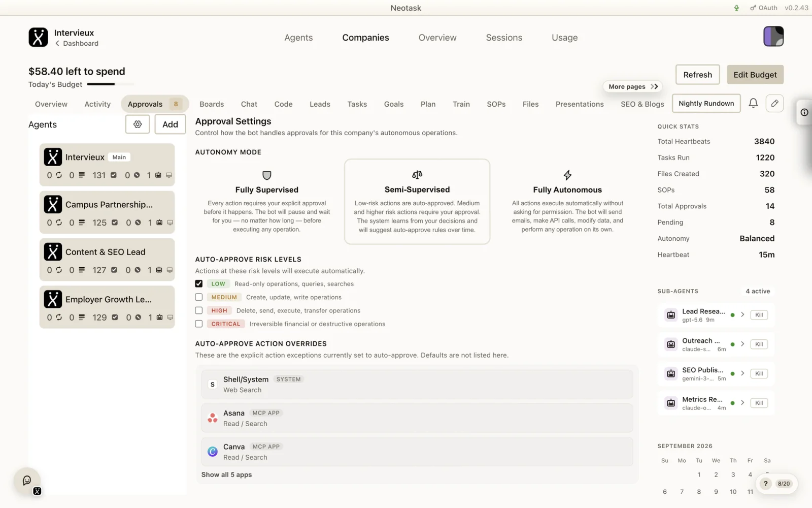The width and height of the screenshot is (812, 508).
Task: Enable the CRITICAL risk level checkbox
Action: (199, 324)
